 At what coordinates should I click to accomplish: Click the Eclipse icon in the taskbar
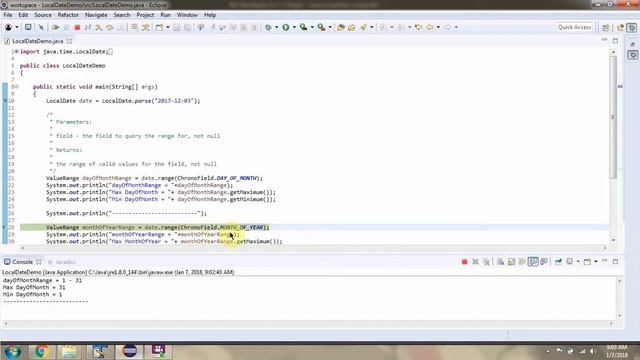[x=129, y=351]
